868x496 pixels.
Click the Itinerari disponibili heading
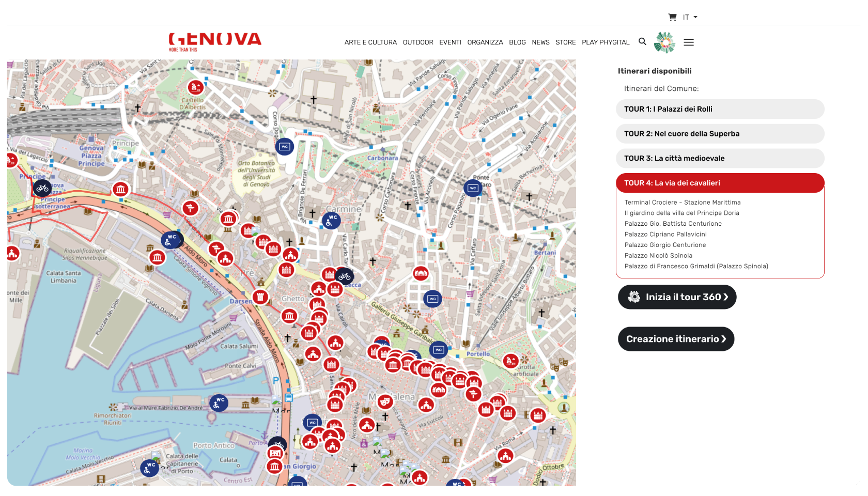point(655,71)
